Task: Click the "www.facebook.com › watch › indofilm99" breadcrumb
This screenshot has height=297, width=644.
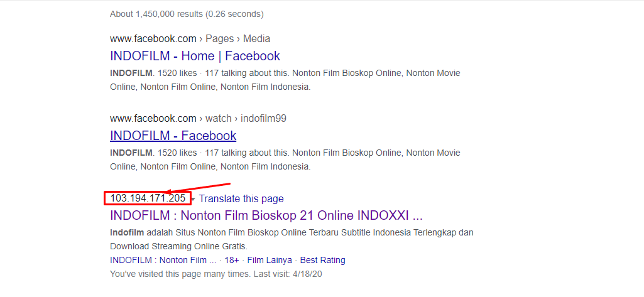Action: (199, 119)
